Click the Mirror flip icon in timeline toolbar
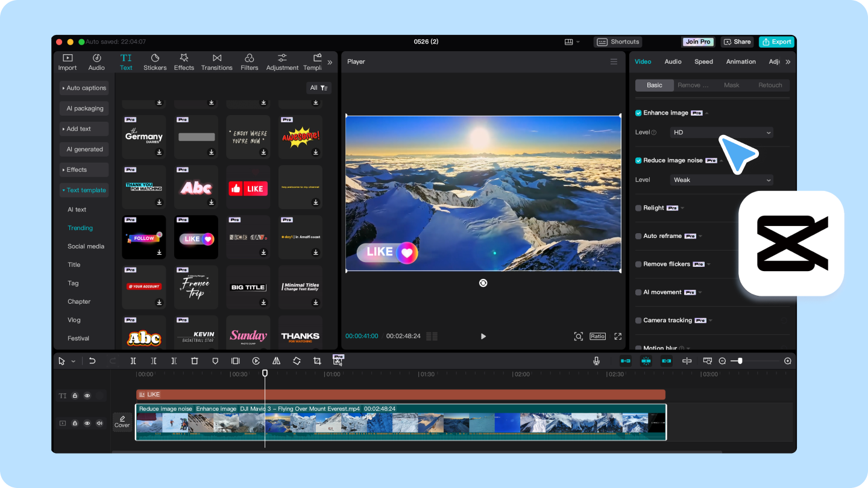Image resolution: width=868 pixels, height=488 pixels. point(276,361)
